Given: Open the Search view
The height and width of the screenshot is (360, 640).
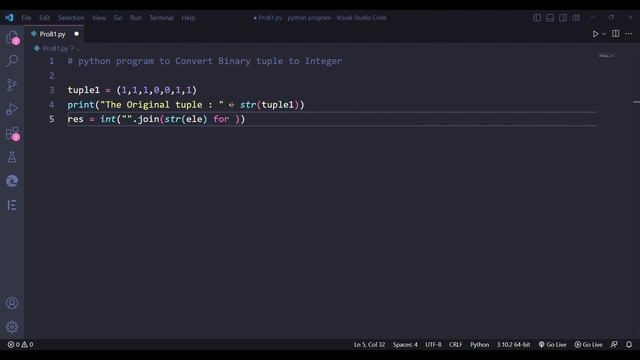Looking at the screenshot, I should tap(12, 61).
